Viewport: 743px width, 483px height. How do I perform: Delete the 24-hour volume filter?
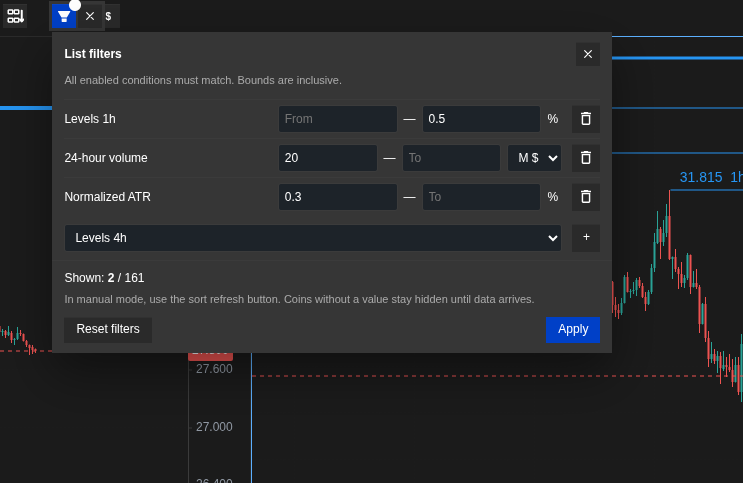(x=586, y=158)
